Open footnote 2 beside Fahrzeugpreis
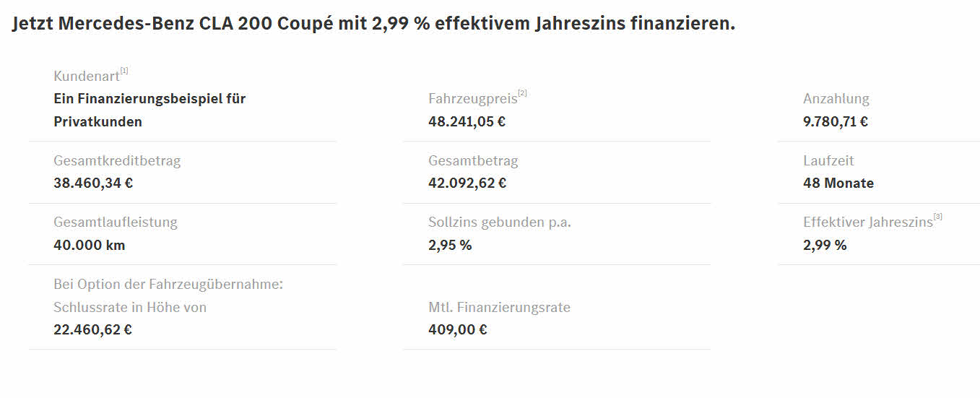This screenshot has height=398, width=980. (523, 93)
